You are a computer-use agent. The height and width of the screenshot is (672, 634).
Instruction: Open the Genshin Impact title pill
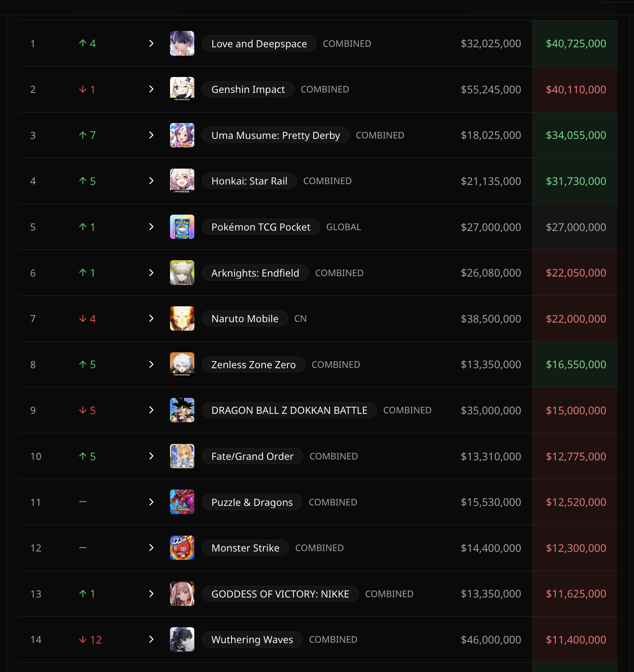248,89
